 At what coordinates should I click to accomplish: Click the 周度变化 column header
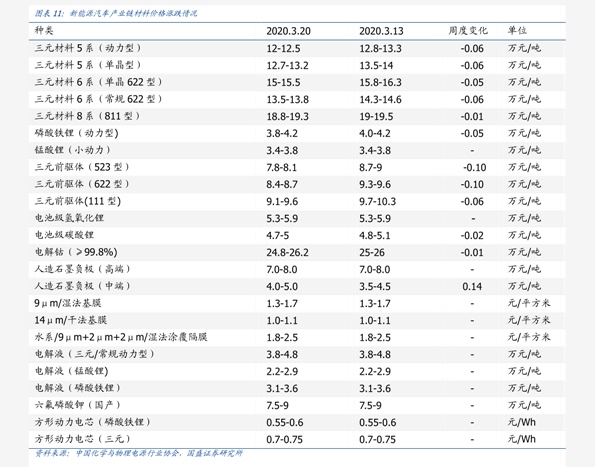(x=468, y=30)
